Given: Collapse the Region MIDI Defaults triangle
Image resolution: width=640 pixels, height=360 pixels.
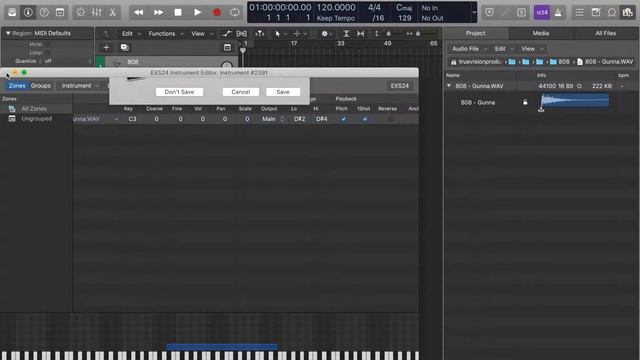Looking at the screenshot, I should coord(8,33).
